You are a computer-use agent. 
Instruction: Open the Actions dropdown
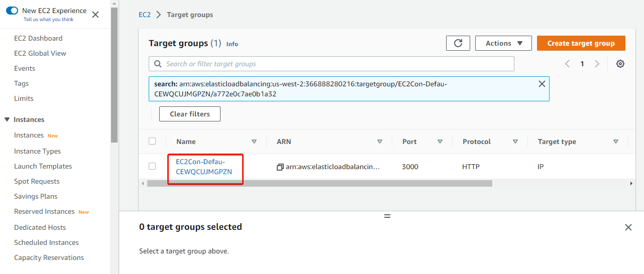(503, 43)
